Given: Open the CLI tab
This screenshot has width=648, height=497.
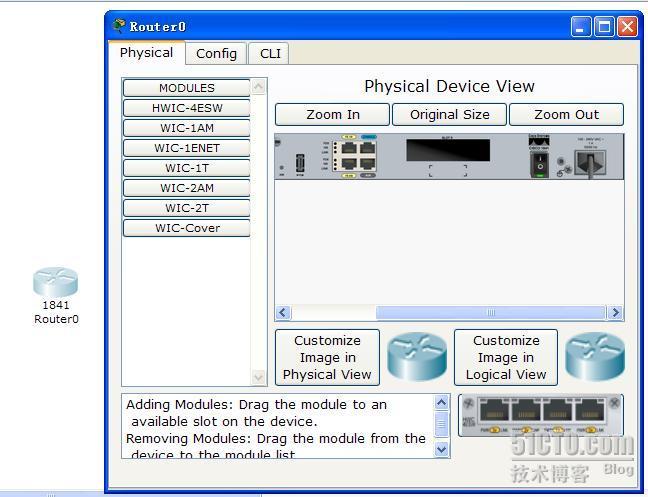Looking at the screenshot, I should tap(270, 54).
